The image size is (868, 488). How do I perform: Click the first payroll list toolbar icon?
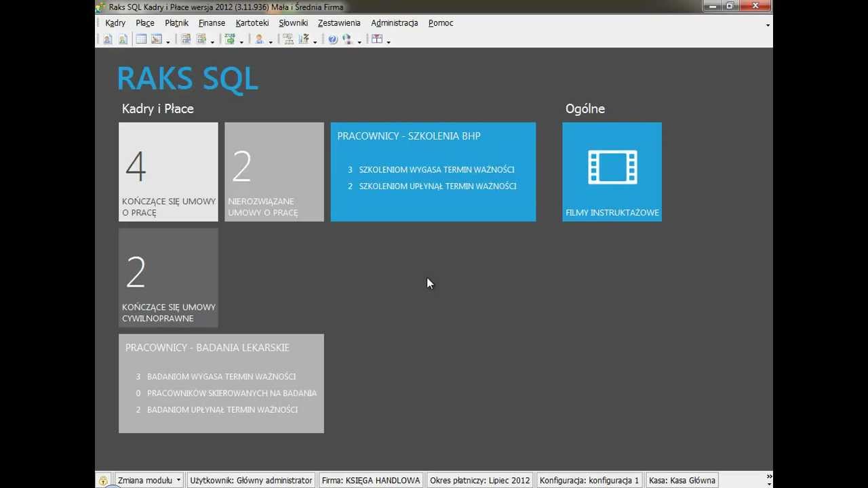pyautogui.click(x=186, y=39)
